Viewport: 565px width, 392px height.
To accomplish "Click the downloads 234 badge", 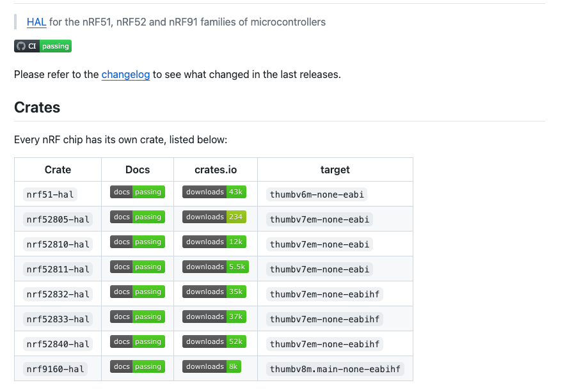I will (x=214, y=217).
